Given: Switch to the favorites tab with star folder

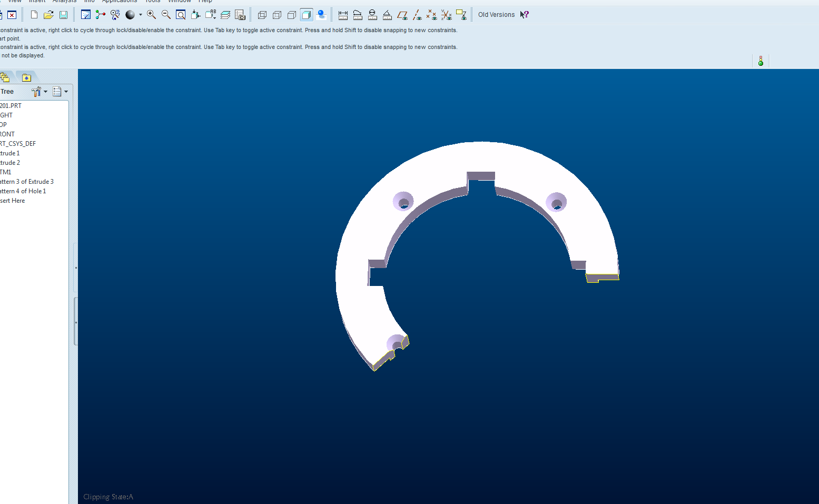Looking at the screenshot, I should click(26, 77).
